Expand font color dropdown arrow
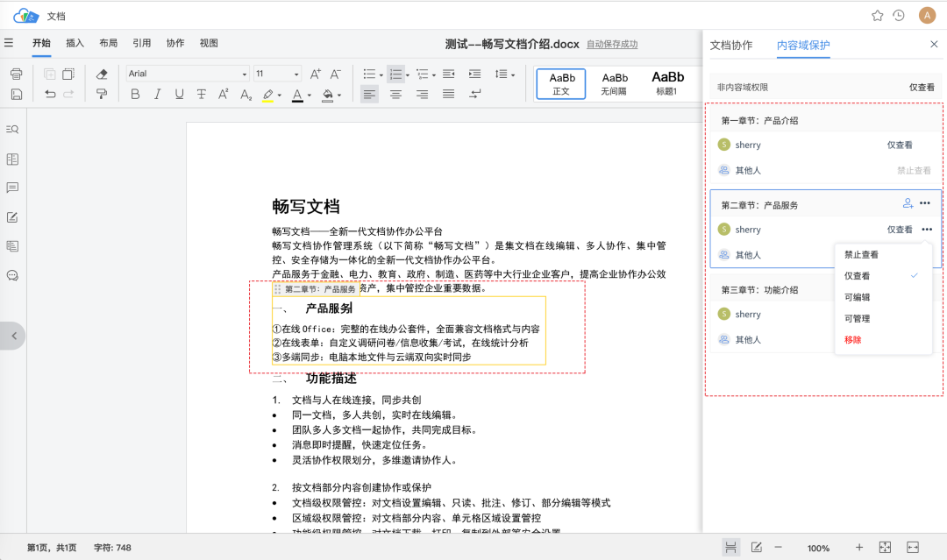The image size is (947, 560). coord(310,96)
